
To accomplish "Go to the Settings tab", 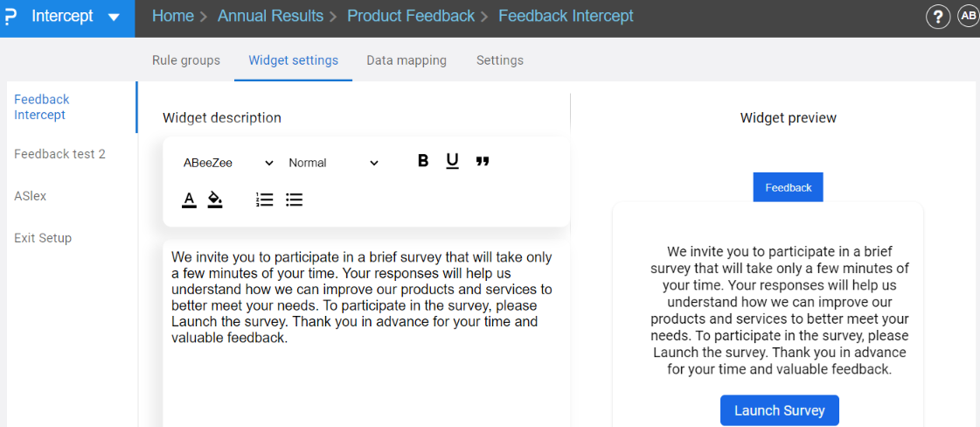I will pos(500,60).
